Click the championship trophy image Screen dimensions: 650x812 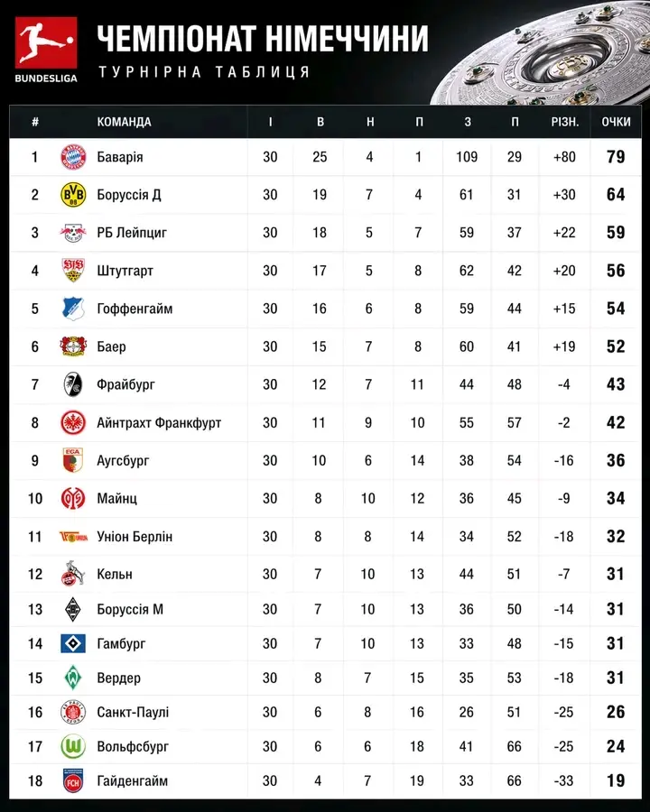pos(551,54)
